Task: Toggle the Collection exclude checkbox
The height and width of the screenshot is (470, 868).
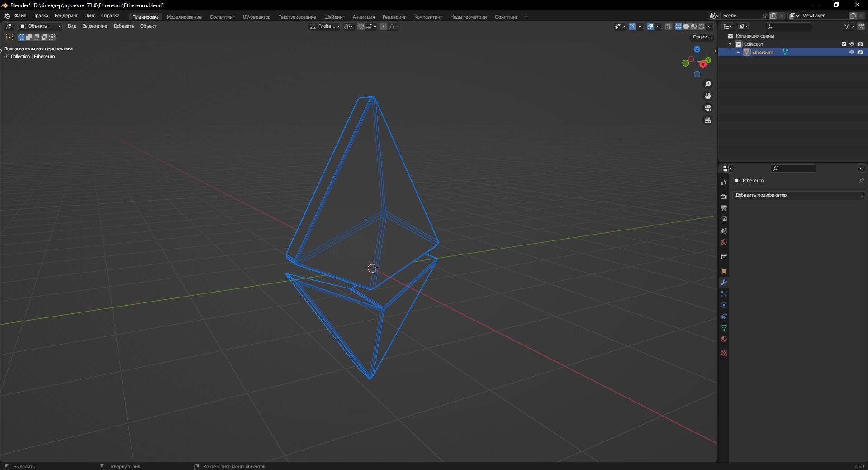Action: [x=844, y=44]
